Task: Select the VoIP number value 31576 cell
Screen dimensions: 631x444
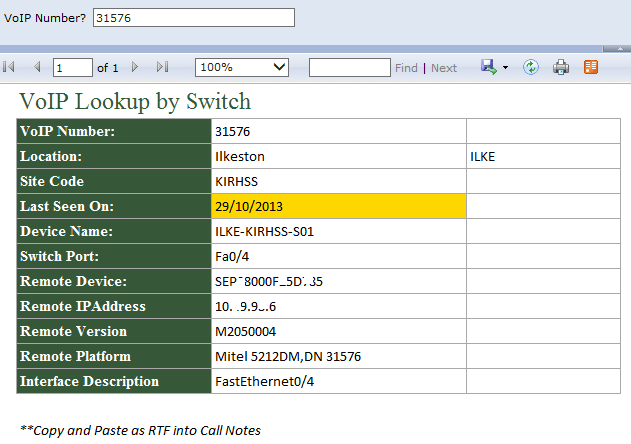Action: point(339,131)
